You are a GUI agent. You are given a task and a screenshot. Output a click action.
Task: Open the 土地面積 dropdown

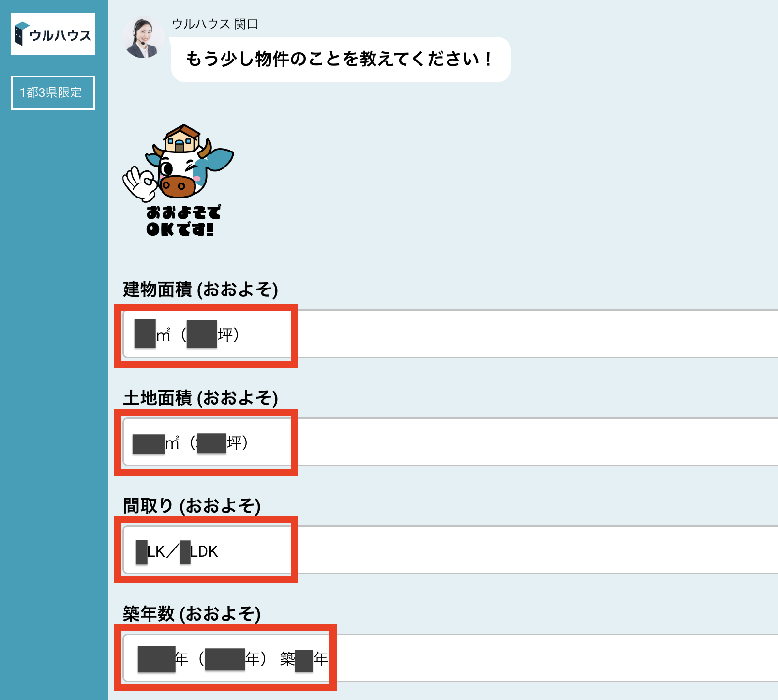pos(450,442)
